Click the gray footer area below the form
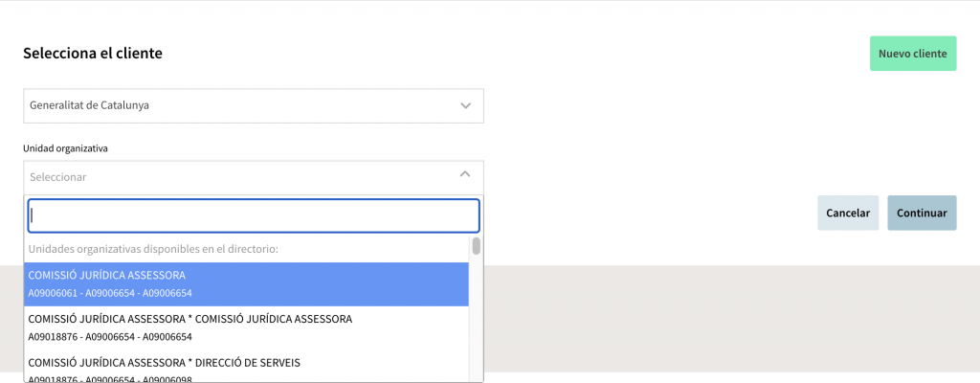Viewport: 980px width, 383px height. (727, 316)
